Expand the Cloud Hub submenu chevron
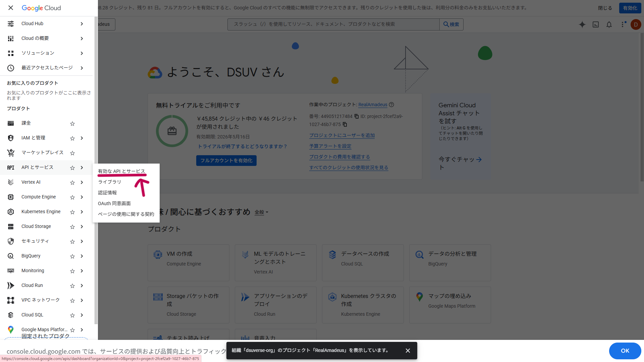The image size is (644, 362). 82,23
